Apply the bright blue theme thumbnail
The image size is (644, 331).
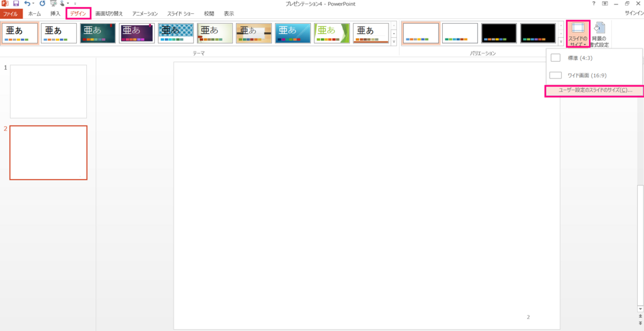(x=293, y=33)
